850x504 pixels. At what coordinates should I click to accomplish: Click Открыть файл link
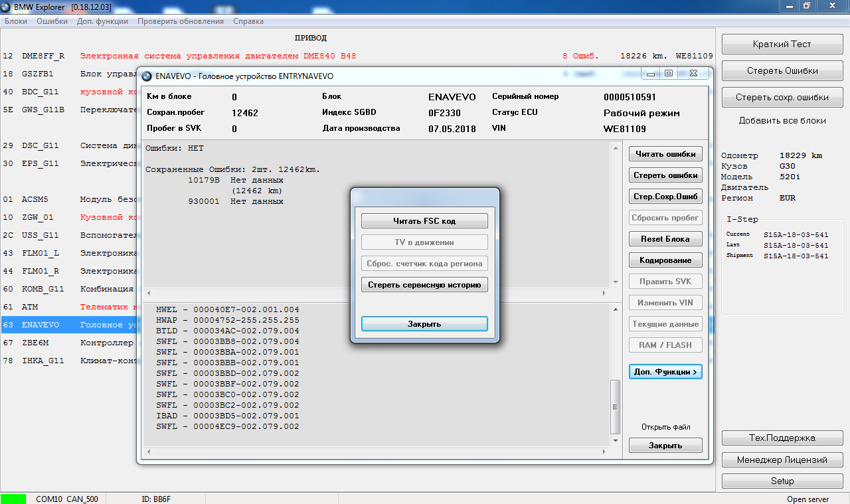coord(665,427)
